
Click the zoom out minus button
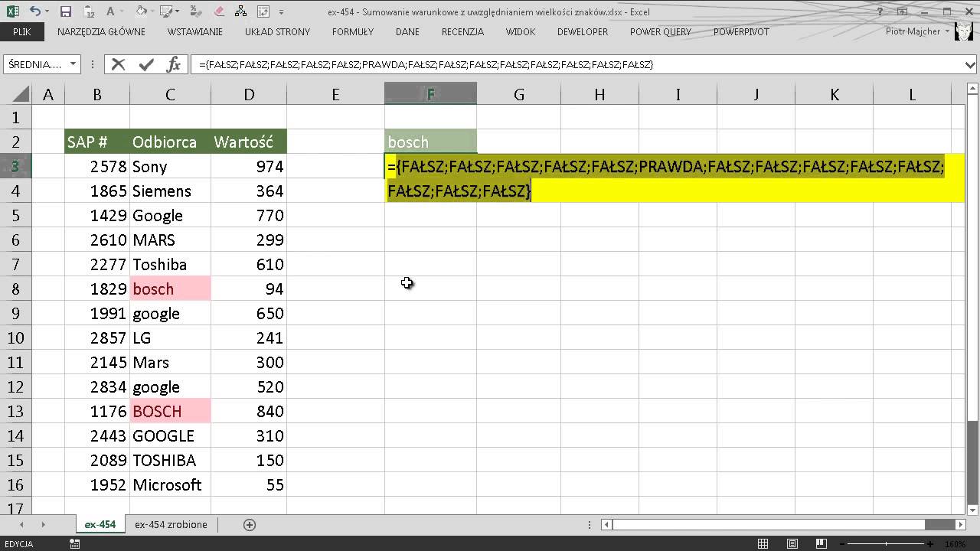[x=842, y=544]
